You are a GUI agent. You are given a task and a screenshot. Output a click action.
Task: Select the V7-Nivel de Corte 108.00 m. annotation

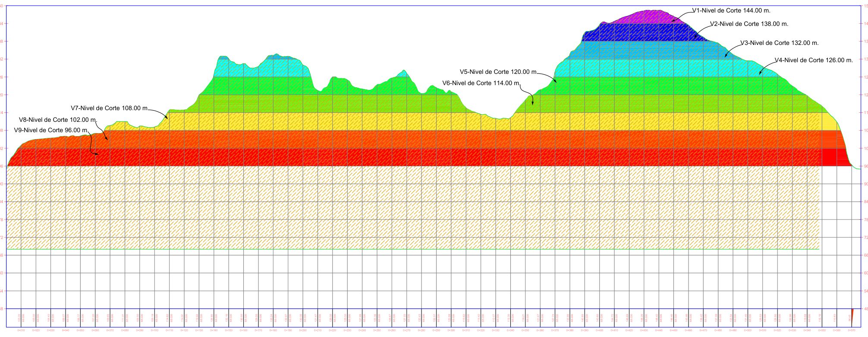point(110,108)
